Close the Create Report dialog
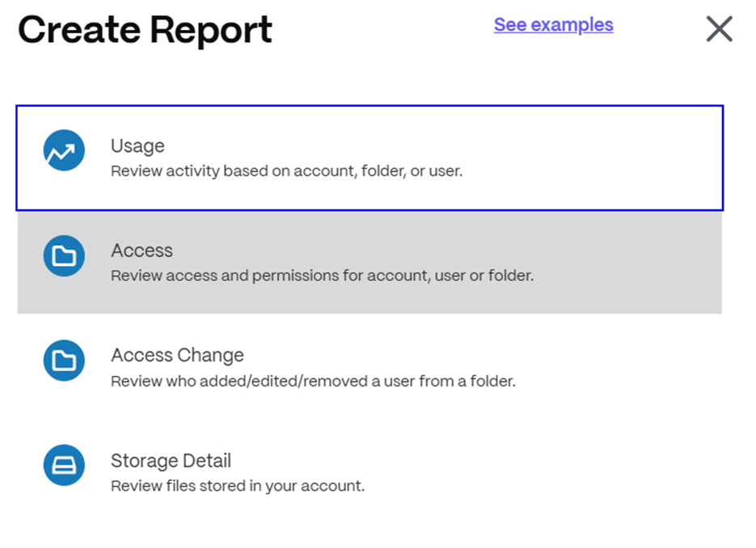 tap(718, 29)
